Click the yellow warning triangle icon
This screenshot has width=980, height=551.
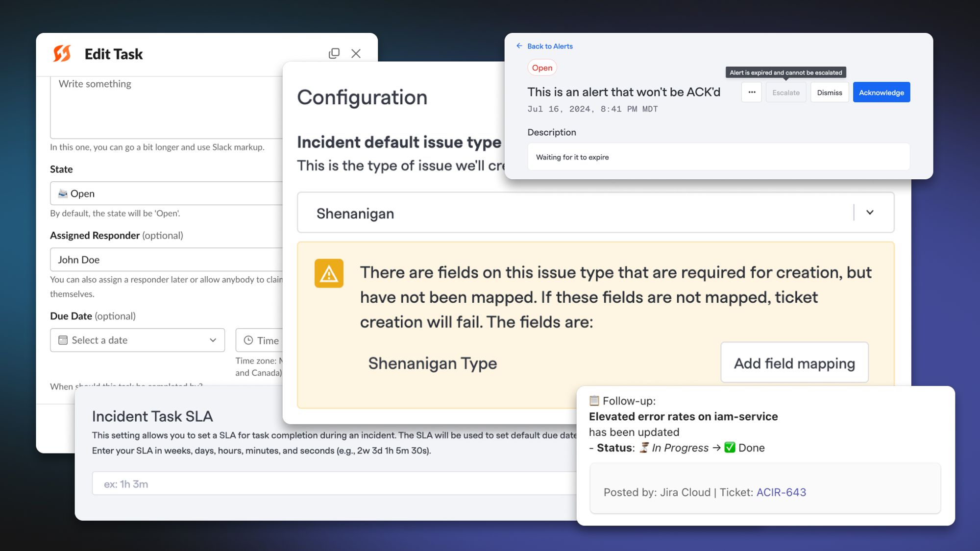point(329,273)
